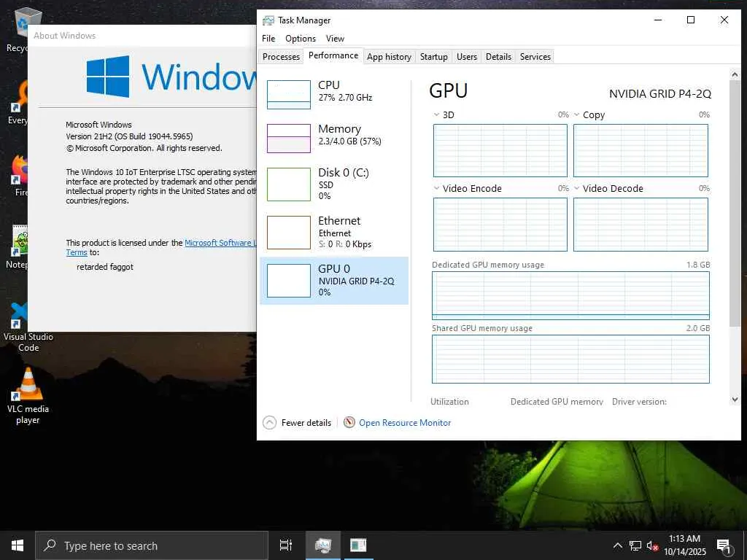
Task: Open the 3D engine dropdown
Action: [436, 114]
